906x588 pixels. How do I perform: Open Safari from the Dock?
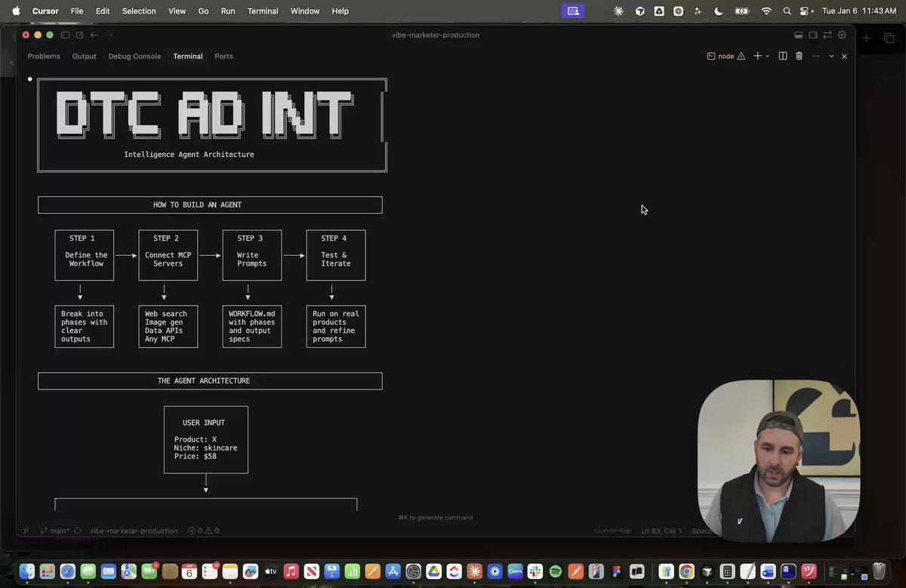click(x=68, y=571)
